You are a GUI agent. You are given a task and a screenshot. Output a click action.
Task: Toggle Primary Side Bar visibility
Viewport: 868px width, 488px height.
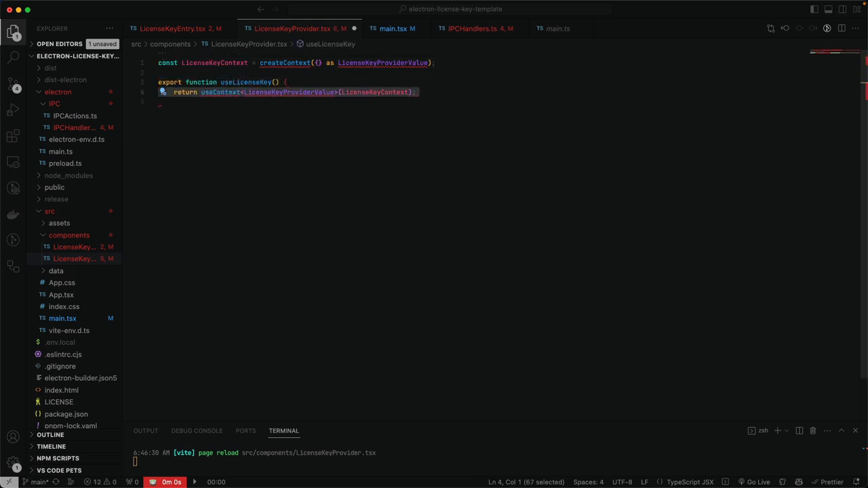tap(814, 9)
